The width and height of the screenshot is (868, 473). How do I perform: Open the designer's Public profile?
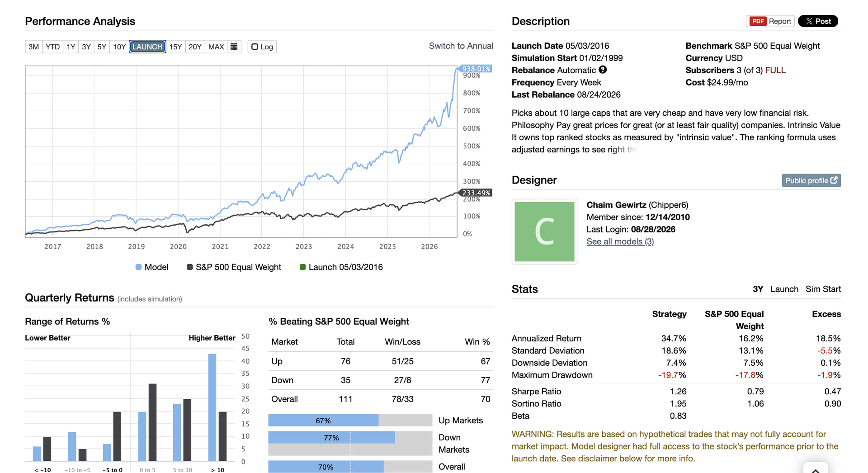pyautogui.click(x=811, y=180)
